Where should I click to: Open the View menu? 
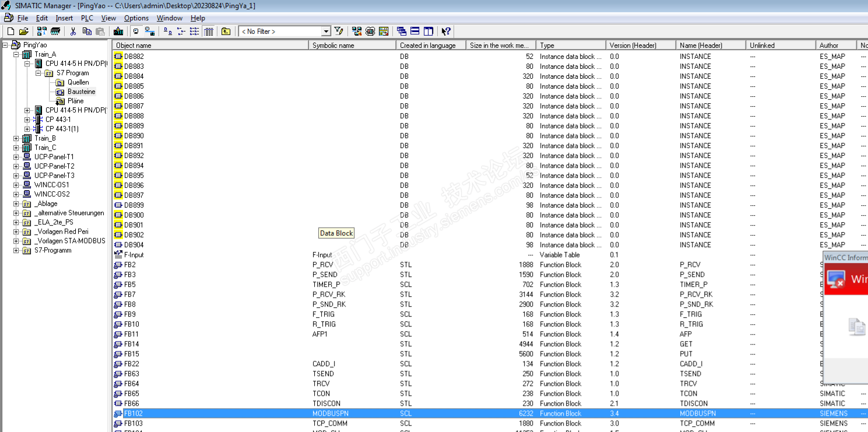(108, 18)
